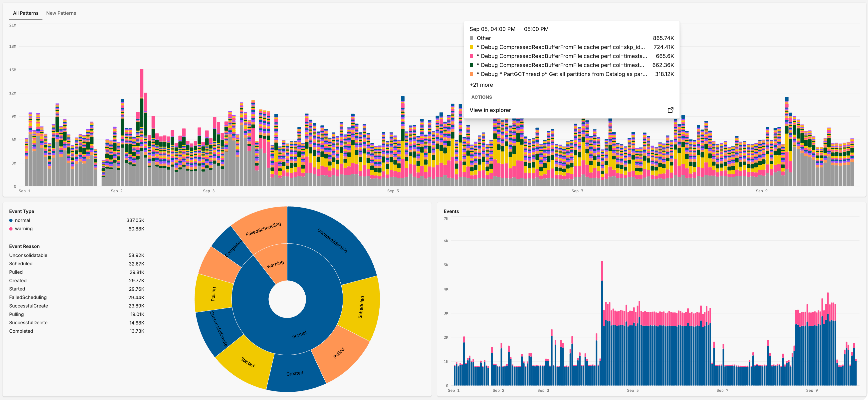This screenshot has height=400, width=868.
Task: Click the blue 'normal' event type legend dot
Action: click(x=11, y=220)
